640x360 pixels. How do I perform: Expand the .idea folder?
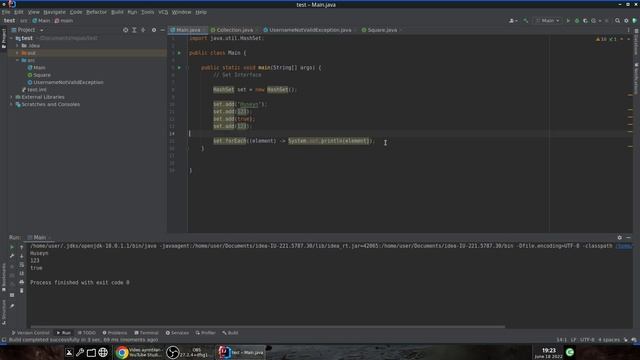tap(17, 46)
